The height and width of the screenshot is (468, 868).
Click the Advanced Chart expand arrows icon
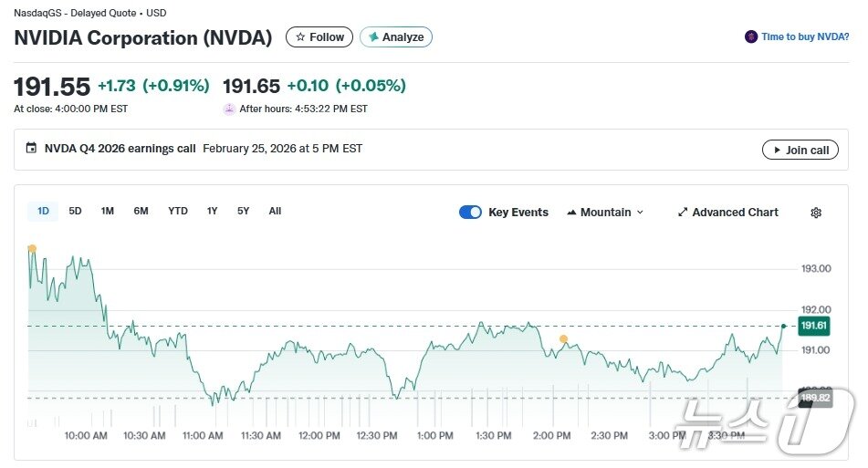tap(683, 213)
